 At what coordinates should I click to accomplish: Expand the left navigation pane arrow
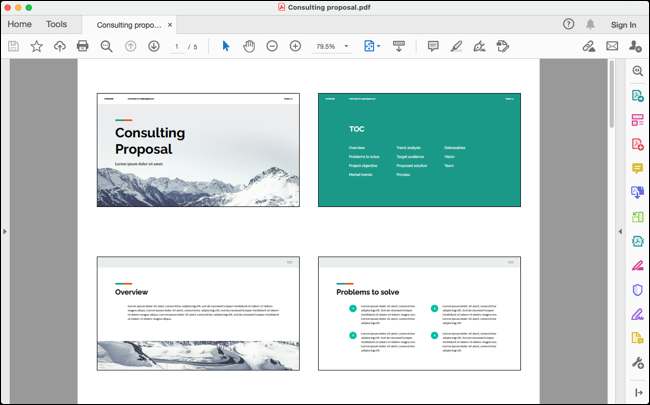5,231
